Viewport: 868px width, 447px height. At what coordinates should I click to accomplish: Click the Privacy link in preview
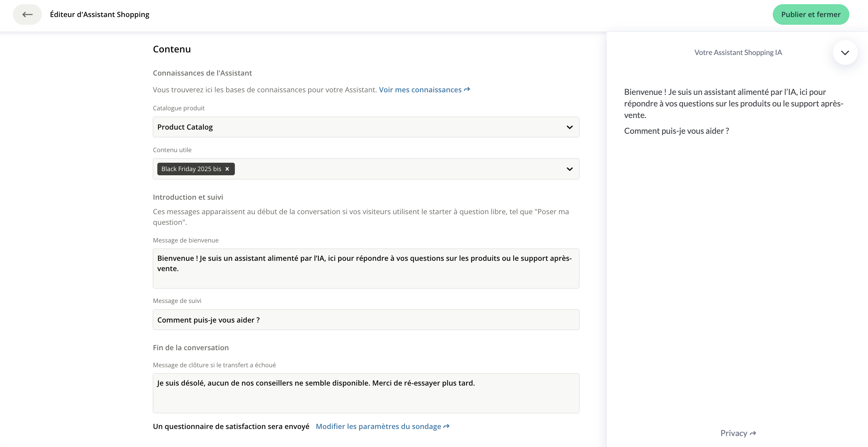tap(734, 433)
